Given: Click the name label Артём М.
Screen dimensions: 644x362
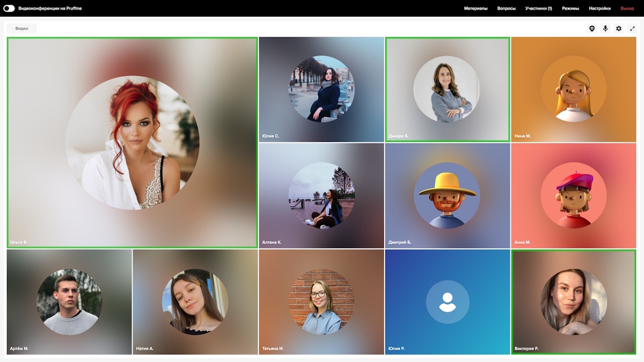Looking at the screenshot, I should tap(19, 349).
